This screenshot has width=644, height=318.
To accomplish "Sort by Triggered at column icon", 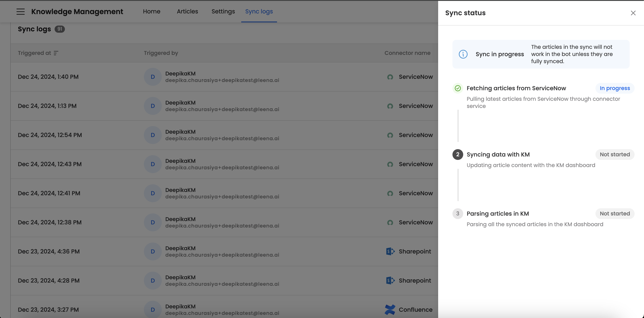I will coord(56,53).
